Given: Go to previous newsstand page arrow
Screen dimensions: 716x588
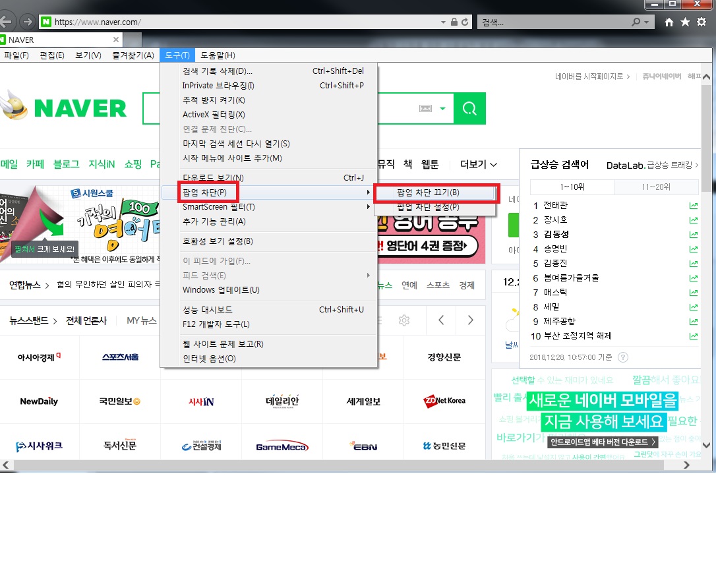Looking at the screenshot, I should click(x=441, y=320).
